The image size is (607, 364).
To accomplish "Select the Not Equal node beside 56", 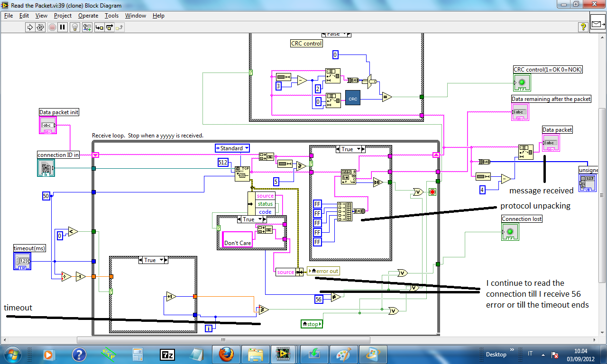I will point(336,297).
